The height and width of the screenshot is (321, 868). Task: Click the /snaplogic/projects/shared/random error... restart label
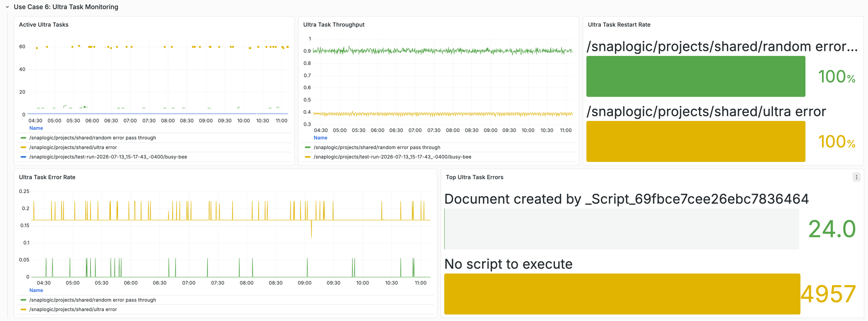(x=722, y=47)
